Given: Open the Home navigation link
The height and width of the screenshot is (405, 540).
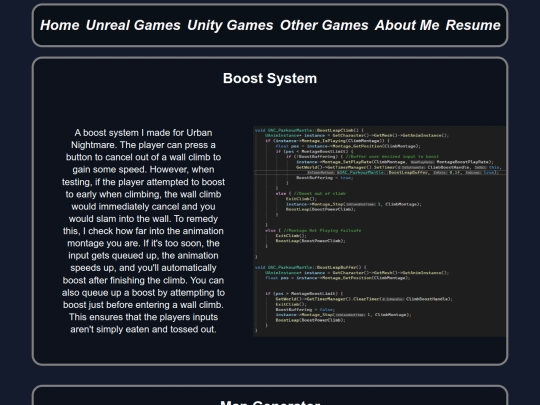Looking at the screenshot, I should [x=60, y=25].
